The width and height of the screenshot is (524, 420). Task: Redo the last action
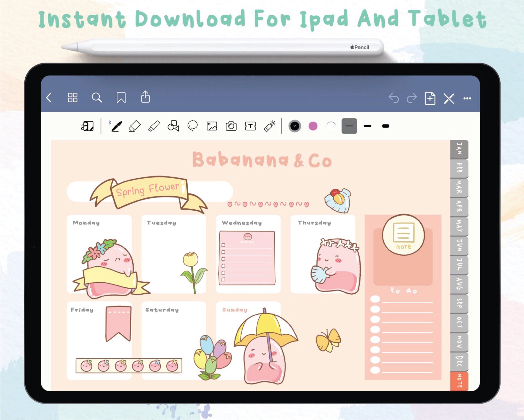click(x=412, y=98)
